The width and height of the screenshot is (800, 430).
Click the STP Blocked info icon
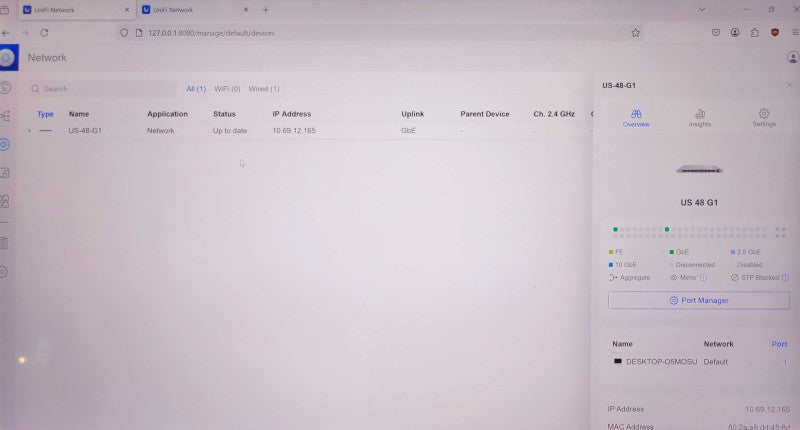coord(786,277)
